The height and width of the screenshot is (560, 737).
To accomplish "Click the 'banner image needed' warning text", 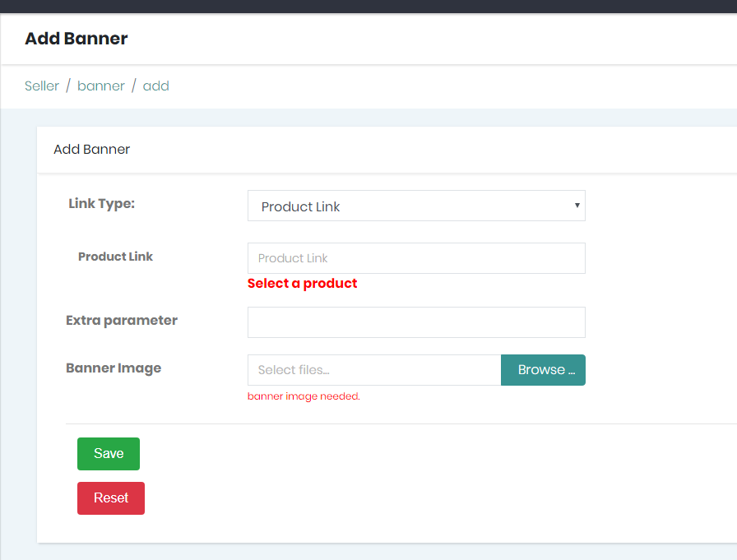I will click(304, 396).
